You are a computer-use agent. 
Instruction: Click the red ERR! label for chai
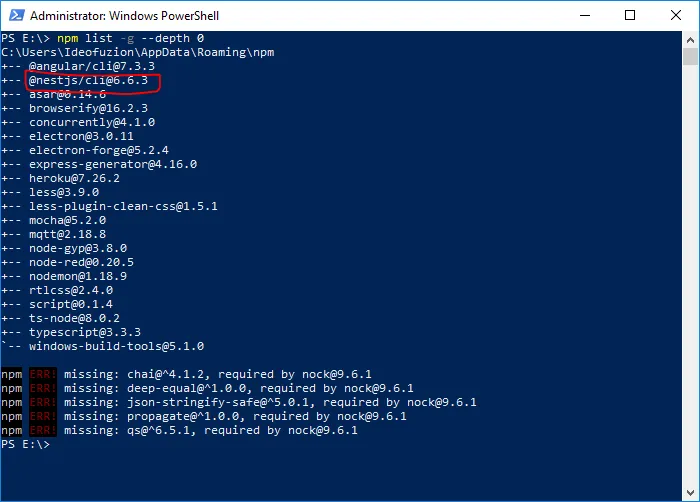(41, 374)
